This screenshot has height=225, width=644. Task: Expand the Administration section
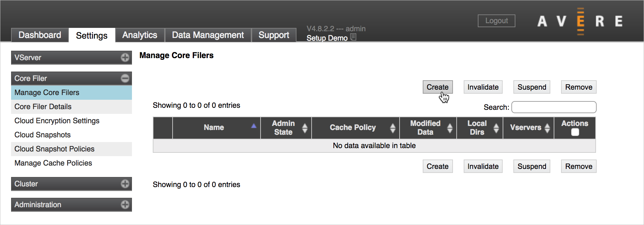click(x=125, y=205)
